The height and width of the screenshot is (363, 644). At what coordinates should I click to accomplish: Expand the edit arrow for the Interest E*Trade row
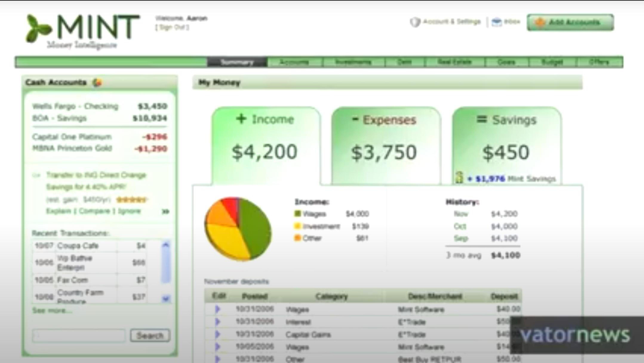tap(218, 322)
